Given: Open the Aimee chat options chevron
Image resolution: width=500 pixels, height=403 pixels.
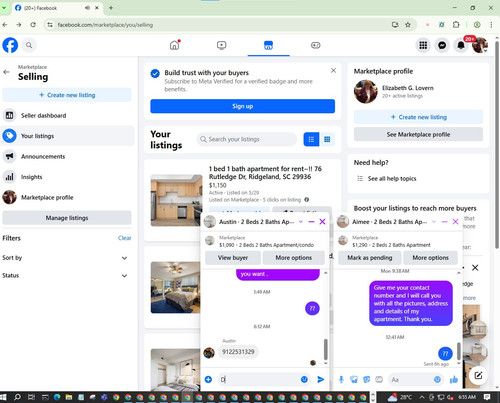Looking at the screenshot, I should click(434, 222).
